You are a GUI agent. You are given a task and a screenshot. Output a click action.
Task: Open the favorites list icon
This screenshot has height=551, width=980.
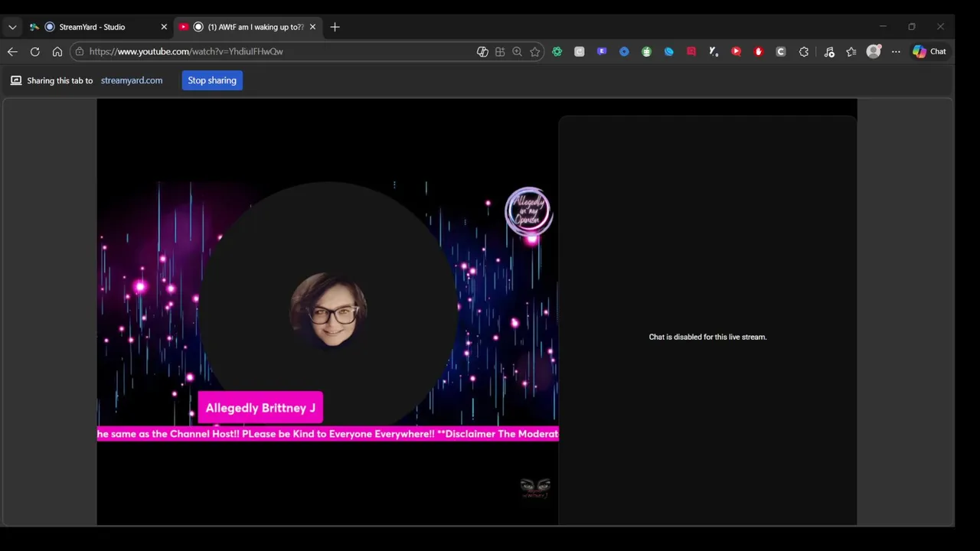[x=851, y=51]
